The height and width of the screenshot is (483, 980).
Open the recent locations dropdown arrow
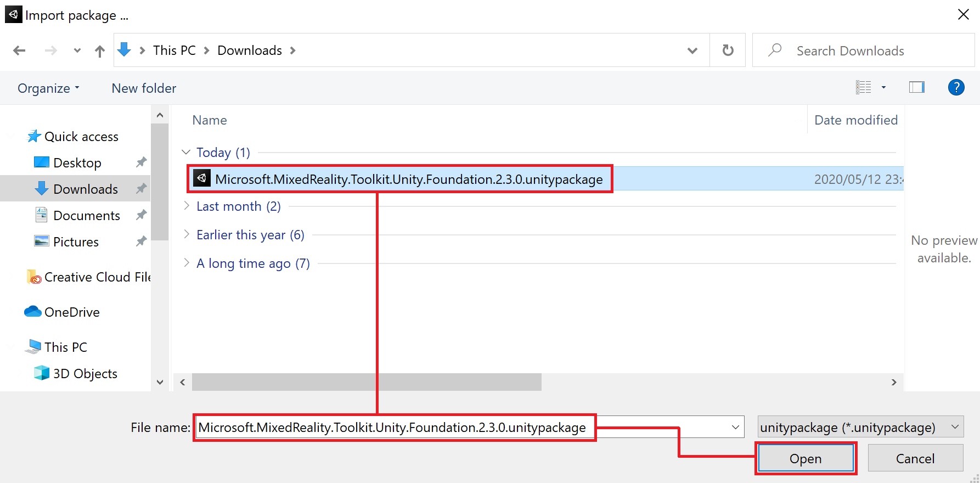click(77, 51)
